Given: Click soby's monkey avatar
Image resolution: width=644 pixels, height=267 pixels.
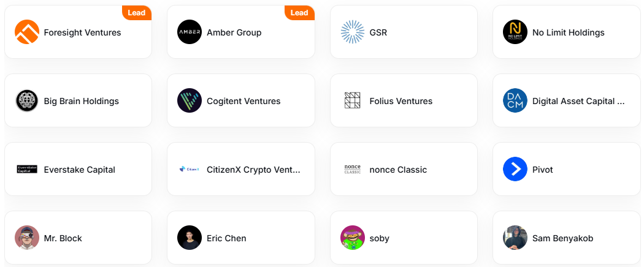Looking at the screenshot, I should (353, 238).
